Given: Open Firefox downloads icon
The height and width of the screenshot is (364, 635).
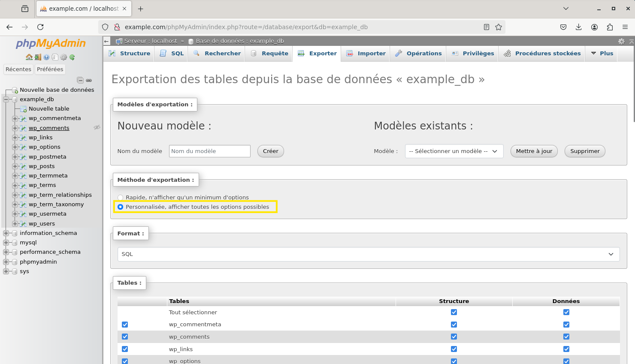Looking at the screenshot, I should click(579, 27).
